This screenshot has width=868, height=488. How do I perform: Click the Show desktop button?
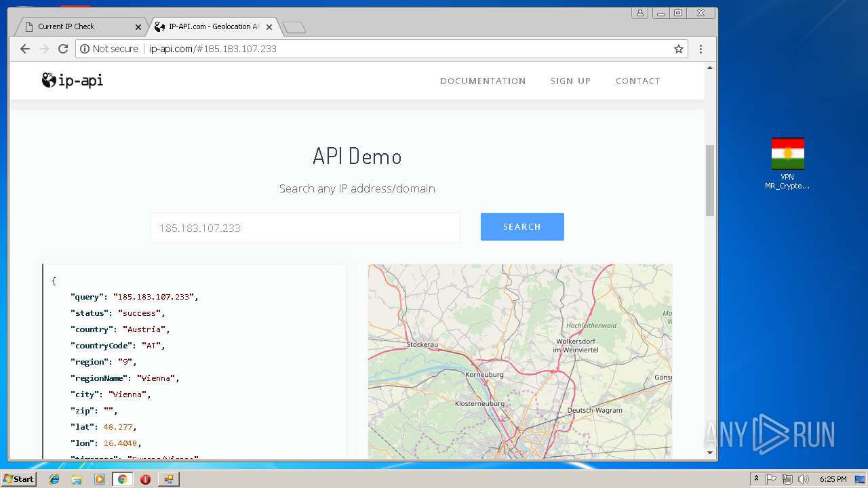coord(860,479)
